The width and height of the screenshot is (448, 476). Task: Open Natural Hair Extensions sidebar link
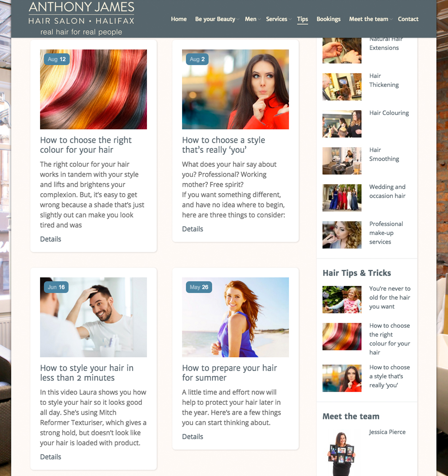pyautogui.click(x=386, y=43)
